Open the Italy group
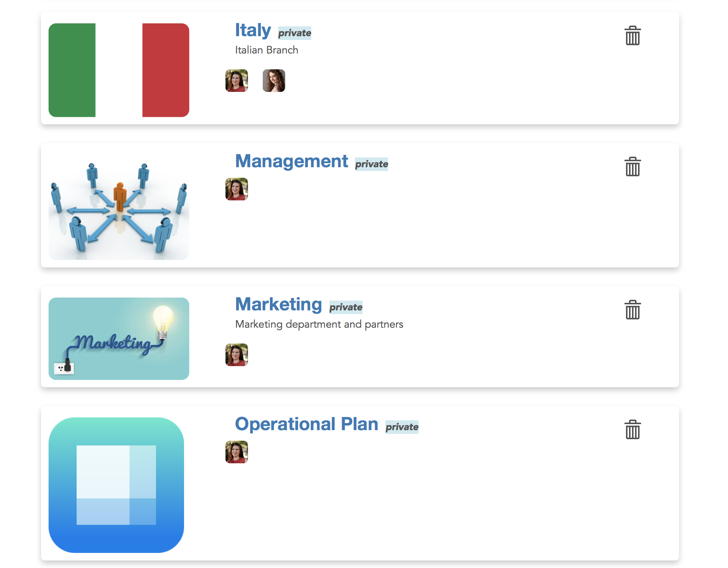Image resolution: width=728 pixels, height=568 pixels. pos(253,30)
